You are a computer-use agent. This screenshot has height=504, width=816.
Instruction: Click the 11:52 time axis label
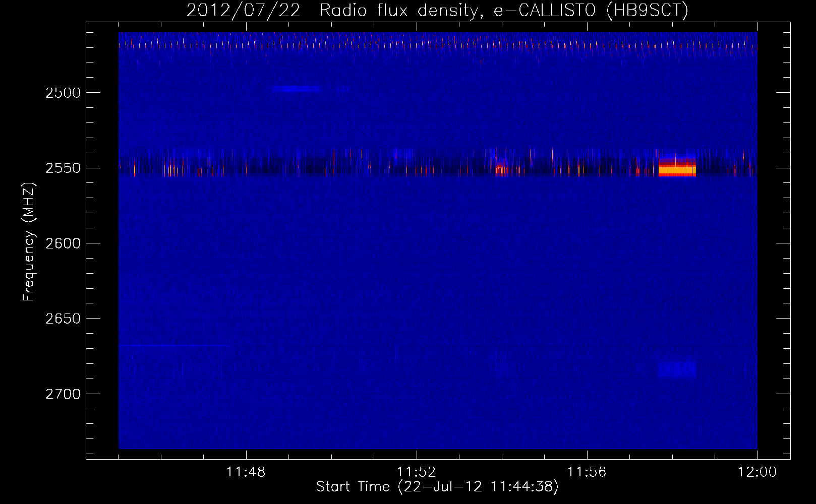click(417, 472)
